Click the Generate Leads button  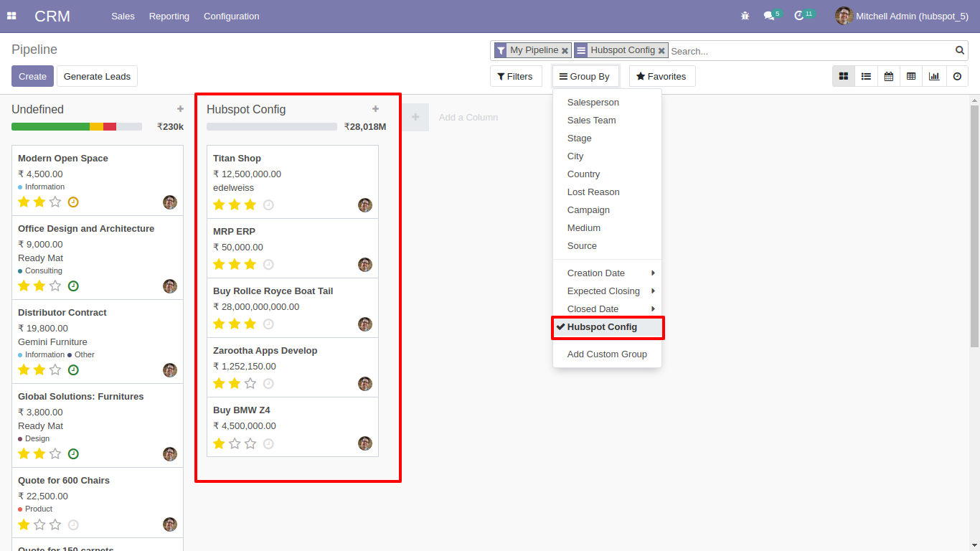click(x=97, y=76)
